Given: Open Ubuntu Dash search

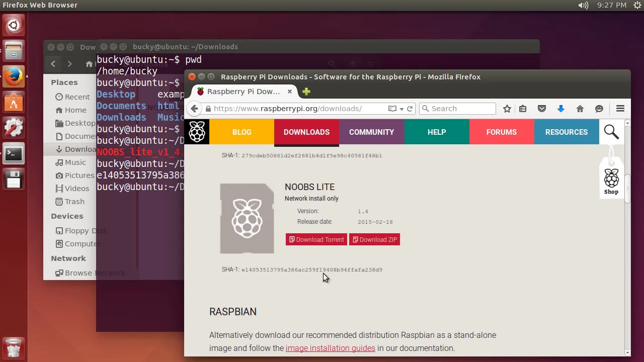Looking at the screenshot, I should 14,25.
